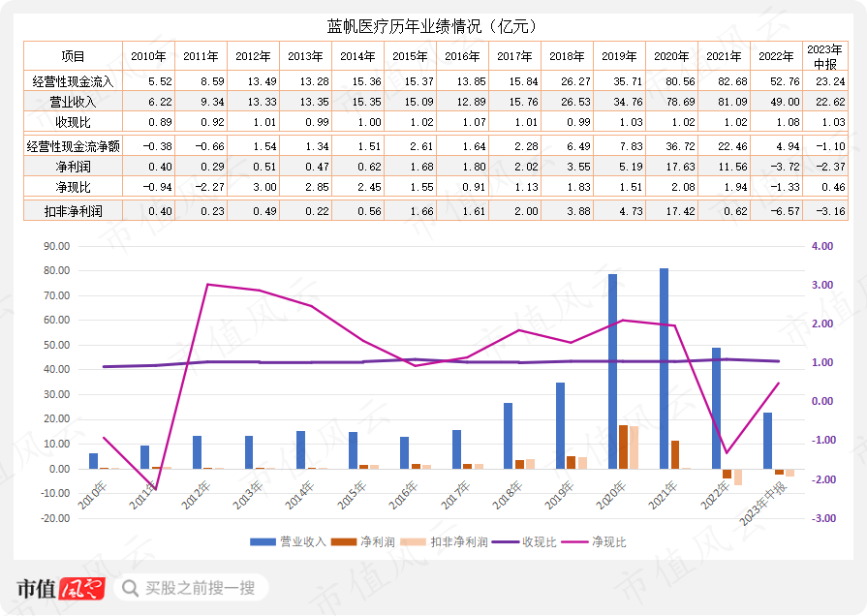Click the 净利润 row label in table
This screenshot has width=867, height=616.
(73, 167)
